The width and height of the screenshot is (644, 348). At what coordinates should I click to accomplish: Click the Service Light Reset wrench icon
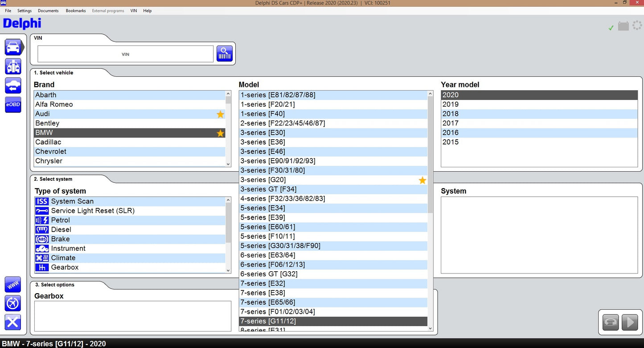(42, 211)
